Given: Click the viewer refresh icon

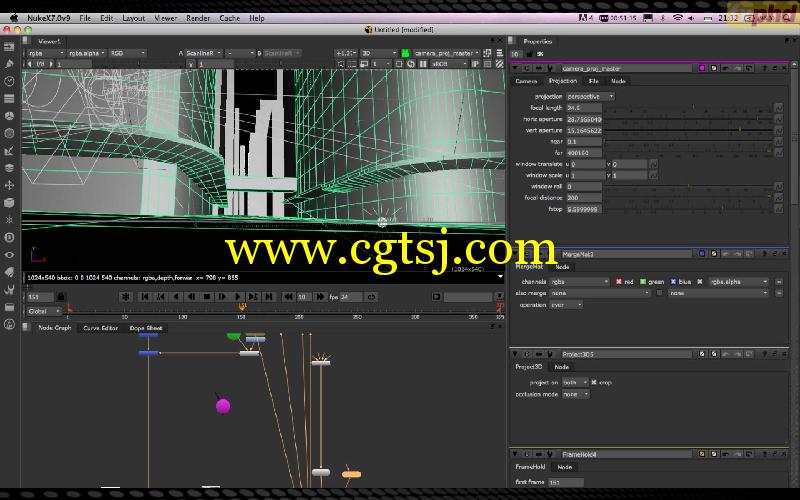Looking at the screenshot, I should pyautogui.click(x=411, y=64).
